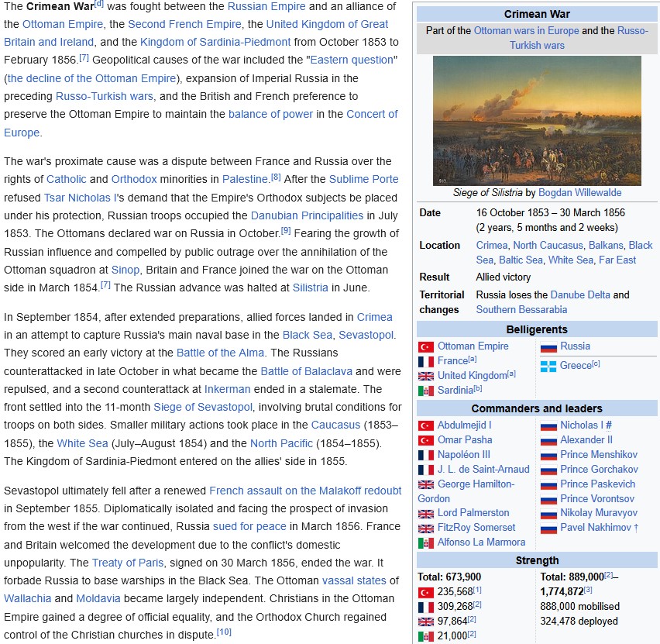Click footnote [c] next to Greece
The width and height of the screenshot is (660, 644).
coord(596,363)
